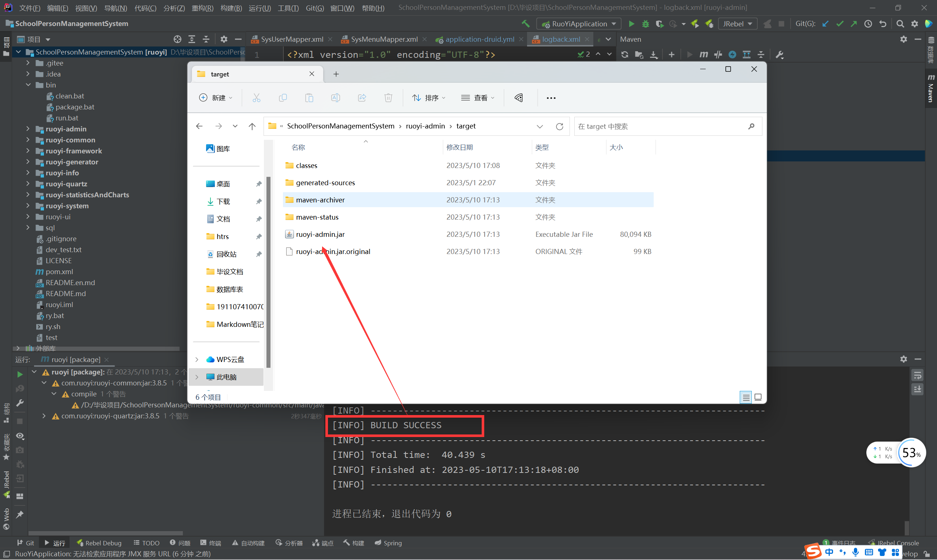
Task: Click Explorer refresh button
Action: pyautogui.click(x=559, y=126)
